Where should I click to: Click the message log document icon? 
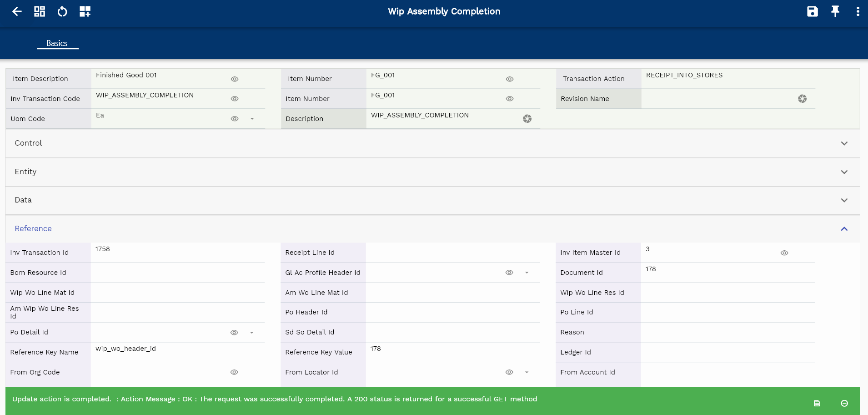817,403
